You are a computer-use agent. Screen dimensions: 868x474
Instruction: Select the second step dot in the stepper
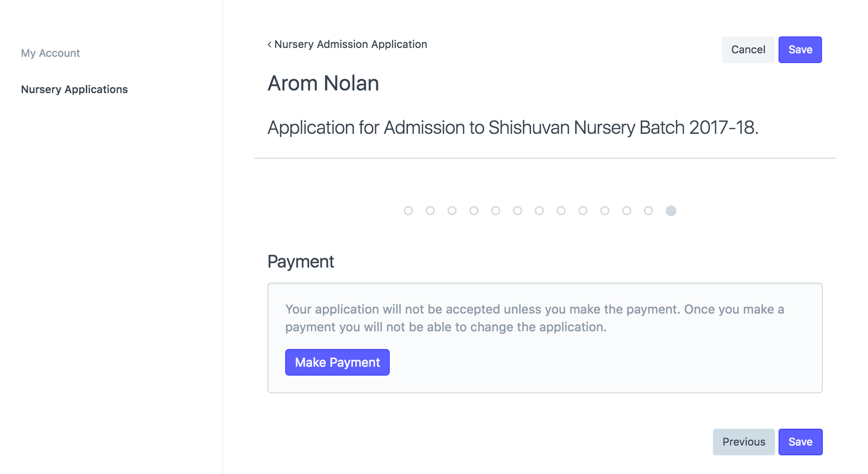[430, 210]
